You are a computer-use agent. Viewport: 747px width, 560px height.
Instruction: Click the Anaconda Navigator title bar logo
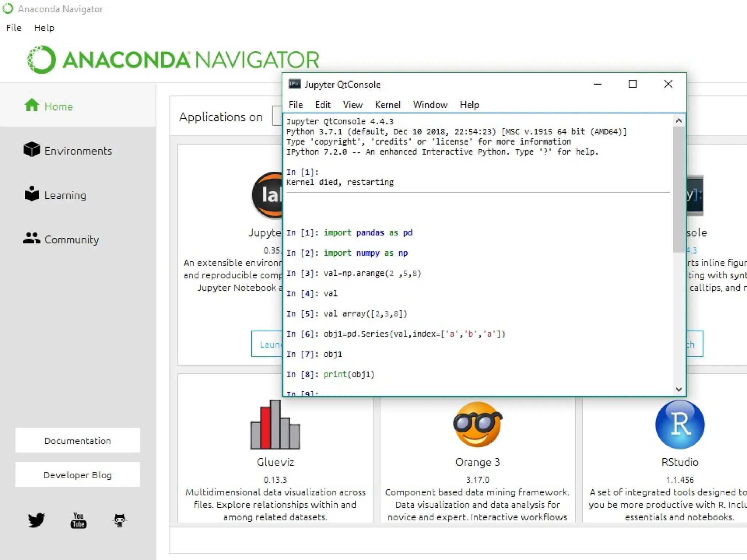tap(8, 8)
